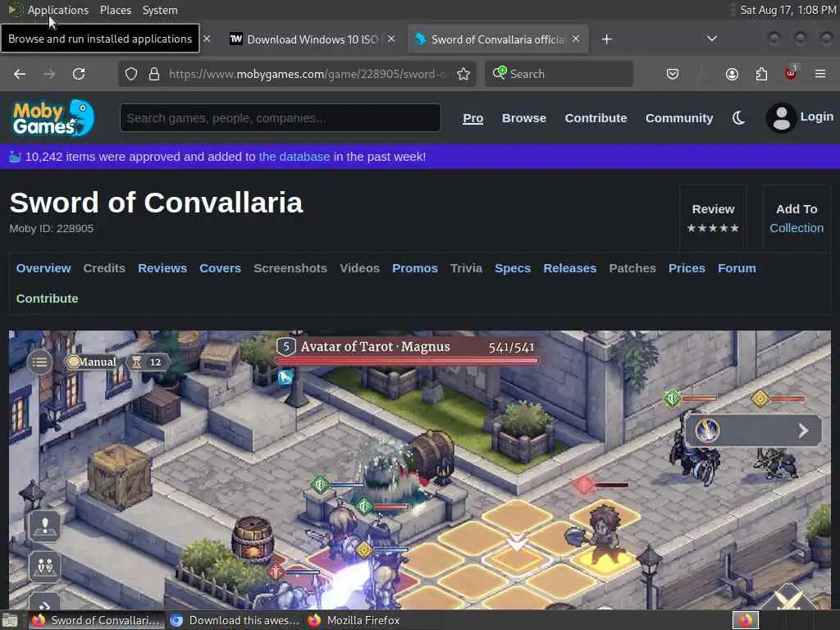Screen dimensions: 840x630
Task: Expand the list all tabs chevron
Action: click(x=711, y=39)
